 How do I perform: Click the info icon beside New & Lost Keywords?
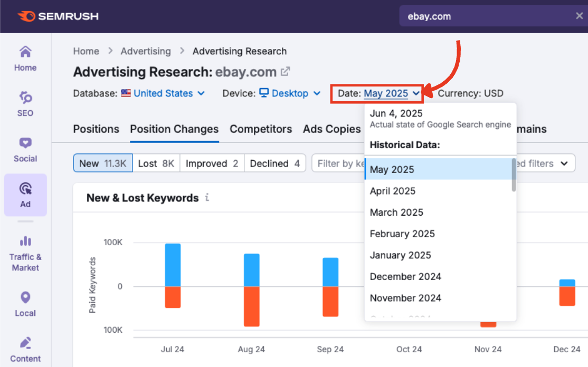coord(206,197)
